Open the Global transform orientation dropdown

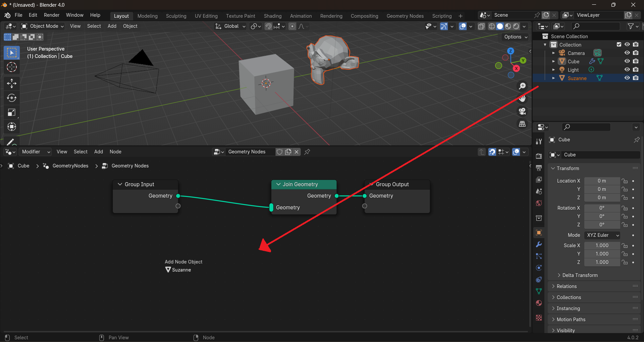(230, 26)
